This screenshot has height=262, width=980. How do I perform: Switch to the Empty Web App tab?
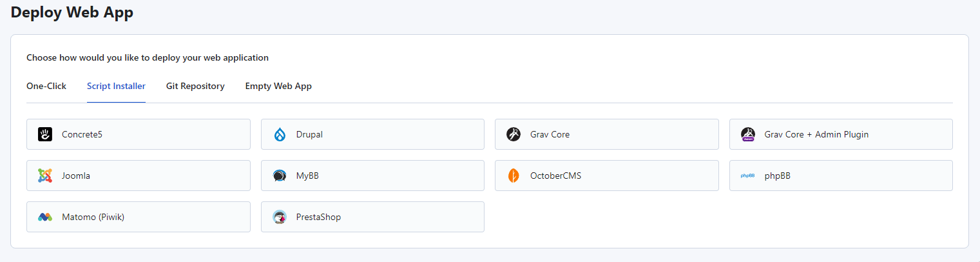(278, 86)
